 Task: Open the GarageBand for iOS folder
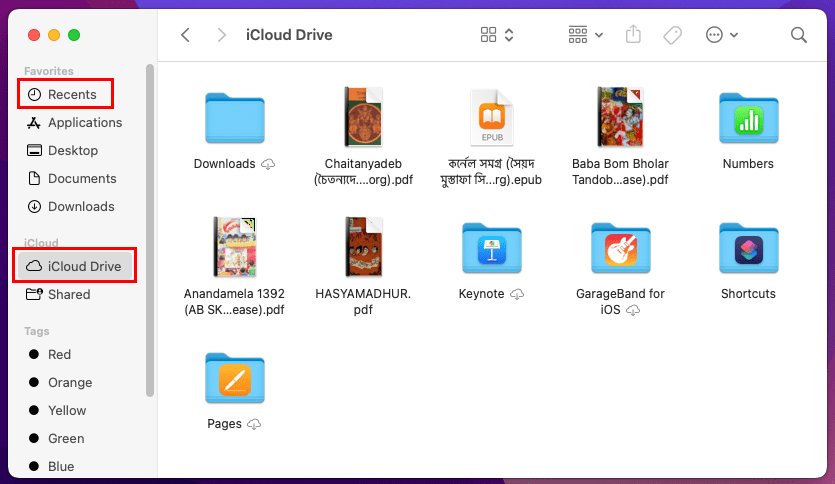pos(620,248)
